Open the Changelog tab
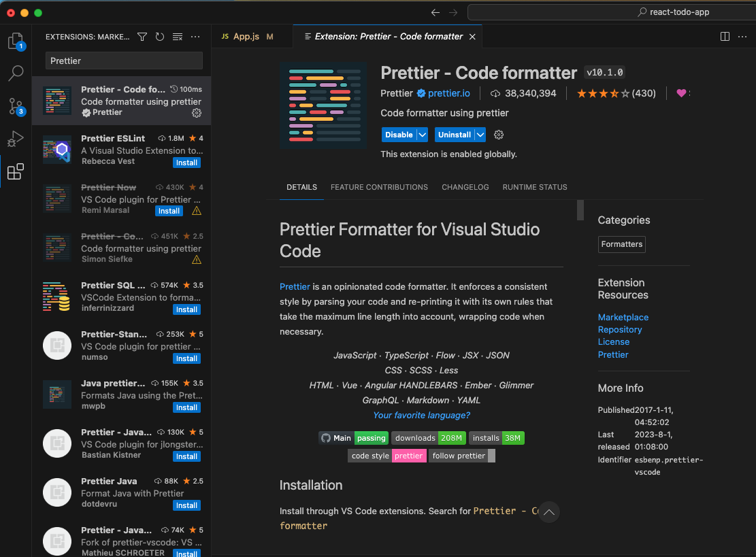The image size is (756, 557). pos(465,187)
